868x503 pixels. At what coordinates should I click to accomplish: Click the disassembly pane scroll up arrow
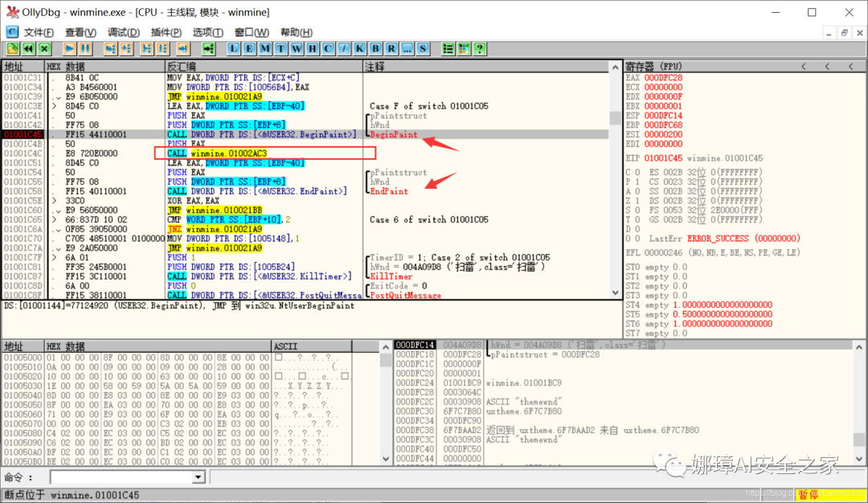(x=615, y=67)
